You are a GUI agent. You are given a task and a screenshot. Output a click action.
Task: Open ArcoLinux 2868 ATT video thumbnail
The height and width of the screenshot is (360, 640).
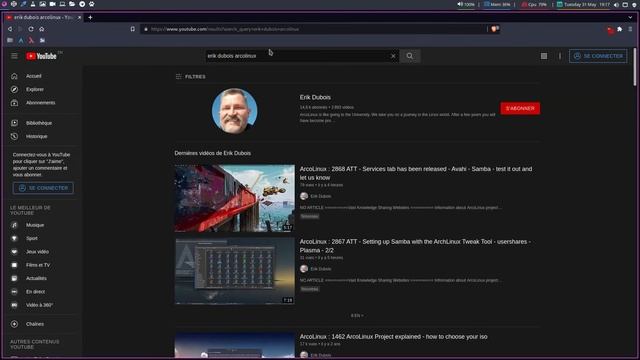coord(235,198)
